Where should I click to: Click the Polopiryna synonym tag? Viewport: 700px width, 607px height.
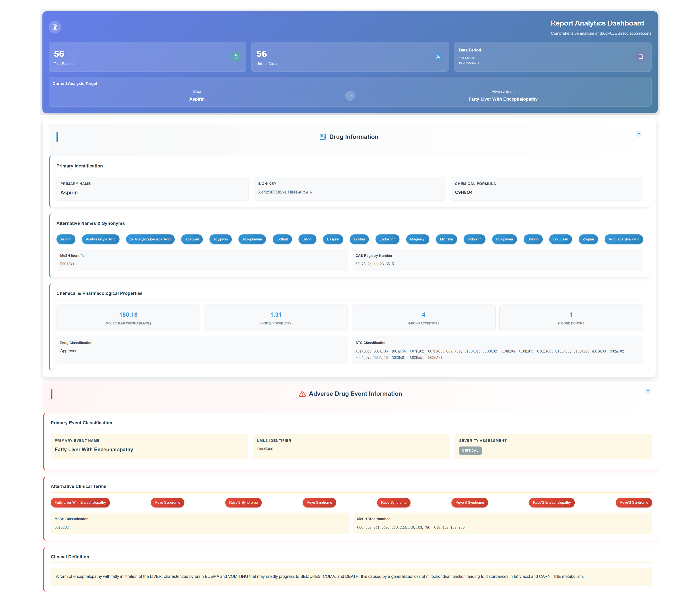504,239
